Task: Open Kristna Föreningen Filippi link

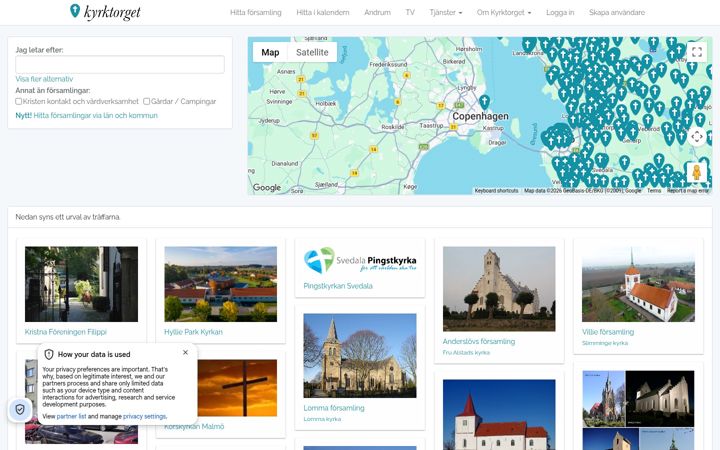Action: [x=66, y=332]
